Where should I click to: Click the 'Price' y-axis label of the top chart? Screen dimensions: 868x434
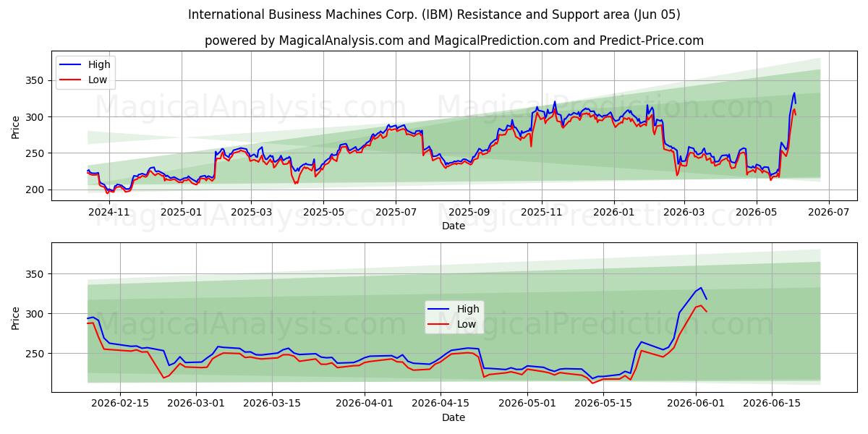(16, 127)
